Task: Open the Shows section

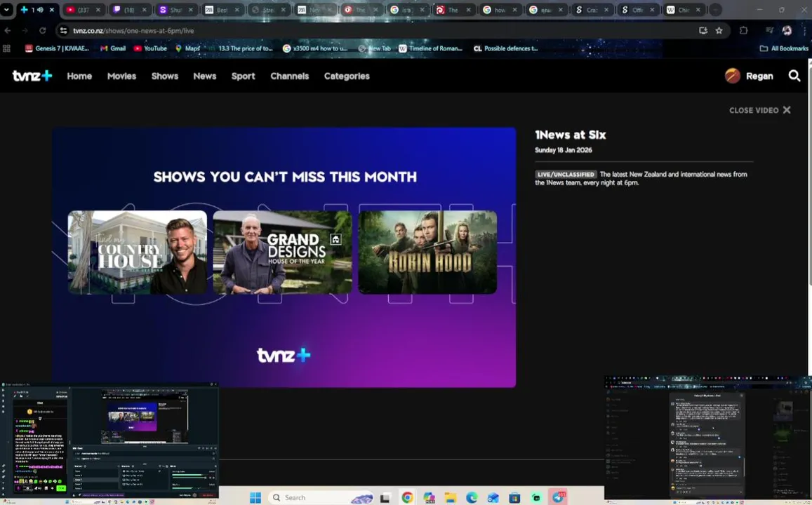Action: coord(165,76)
